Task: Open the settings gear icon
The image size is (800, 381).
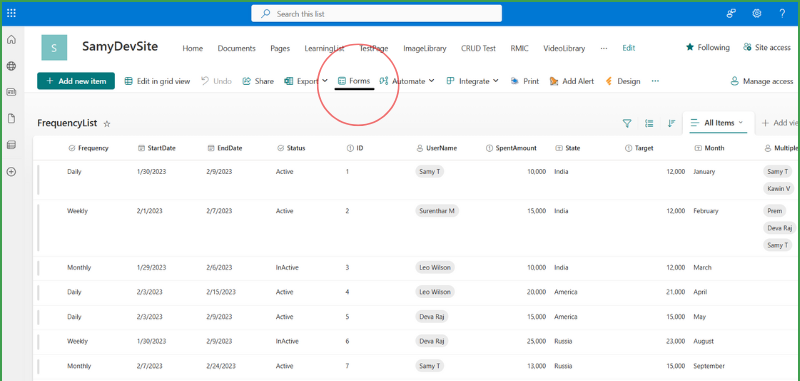Action: click(x=757, y=14)
